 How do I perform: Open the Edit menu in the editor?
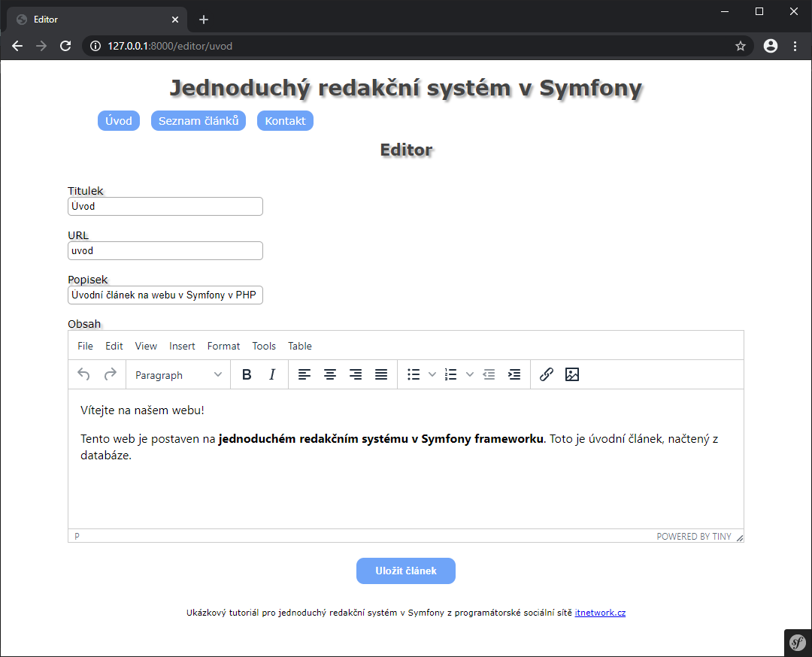[114, 346]
